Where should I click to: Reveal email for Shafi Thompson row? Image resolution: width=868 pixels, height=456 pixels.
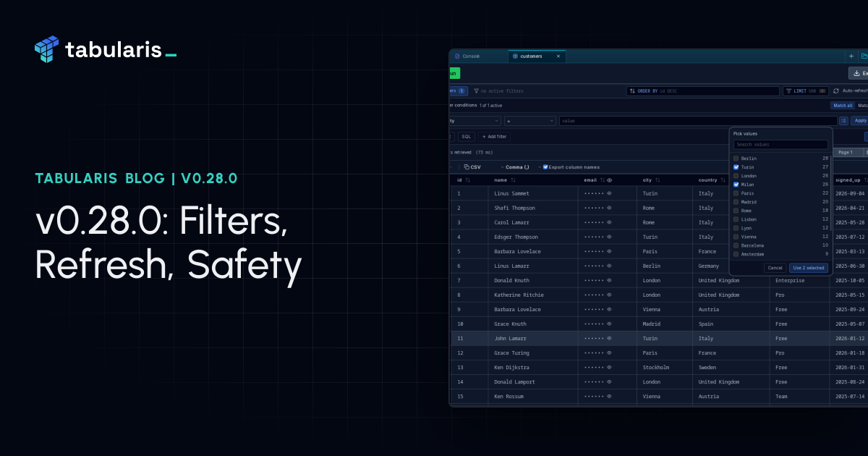(x=609, y=208)
